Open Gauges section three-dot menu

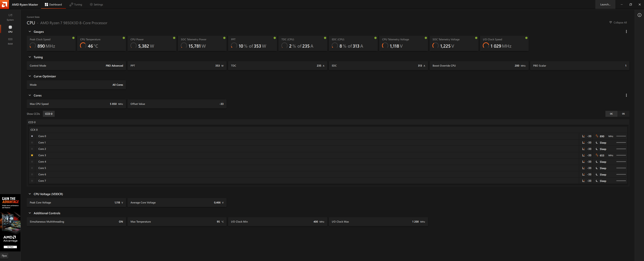pos(626,31)
